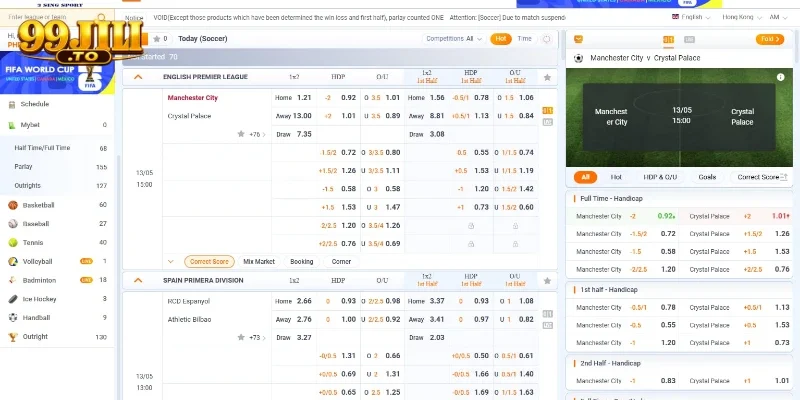This screenshot has width=800, height=400.
Task: Open the Mybet icon in sidebar
Action: coord(12,125)
